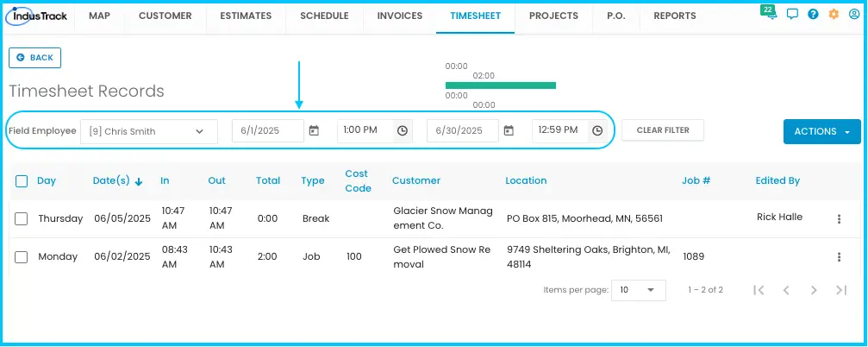Open the row menu for the Thursday record

tap(840, 219)
